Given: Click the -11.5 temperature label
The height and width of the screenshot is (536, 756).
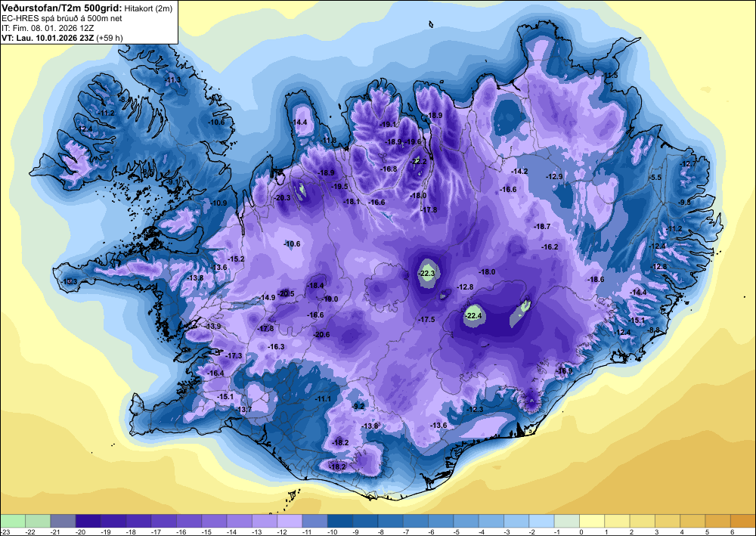Looking at the screenshot, I should (x=610, y=75).
